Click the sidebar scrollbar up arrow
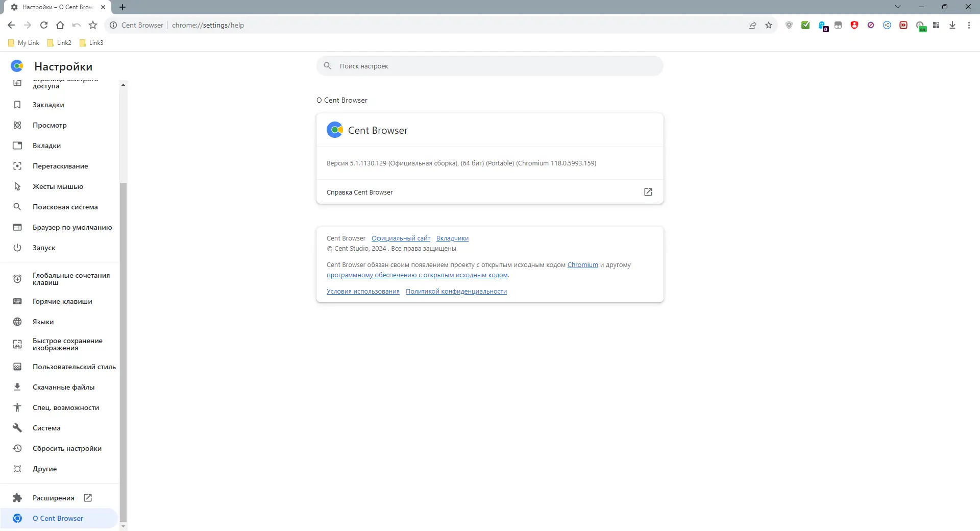This screenshot has height=531, width=980. coord(123,85)
